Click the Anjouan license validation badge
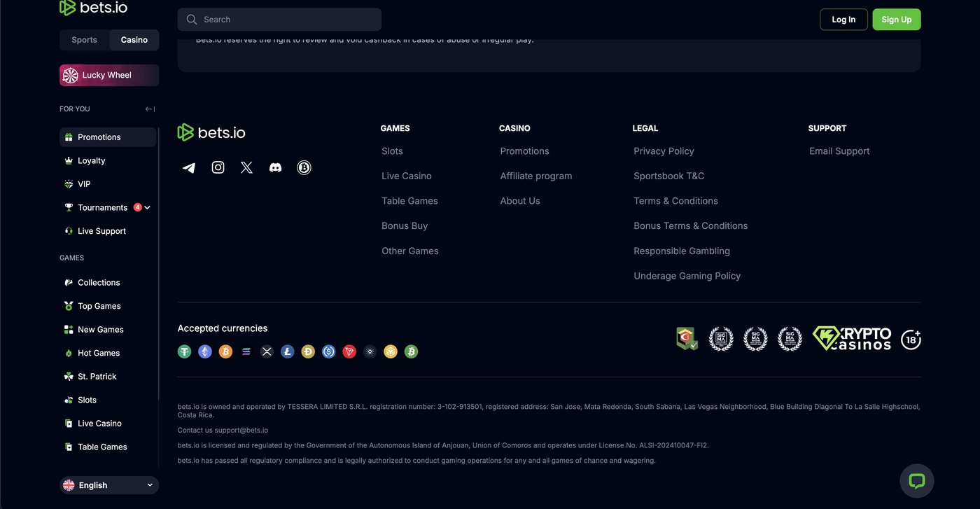 [x=687, y=339]
